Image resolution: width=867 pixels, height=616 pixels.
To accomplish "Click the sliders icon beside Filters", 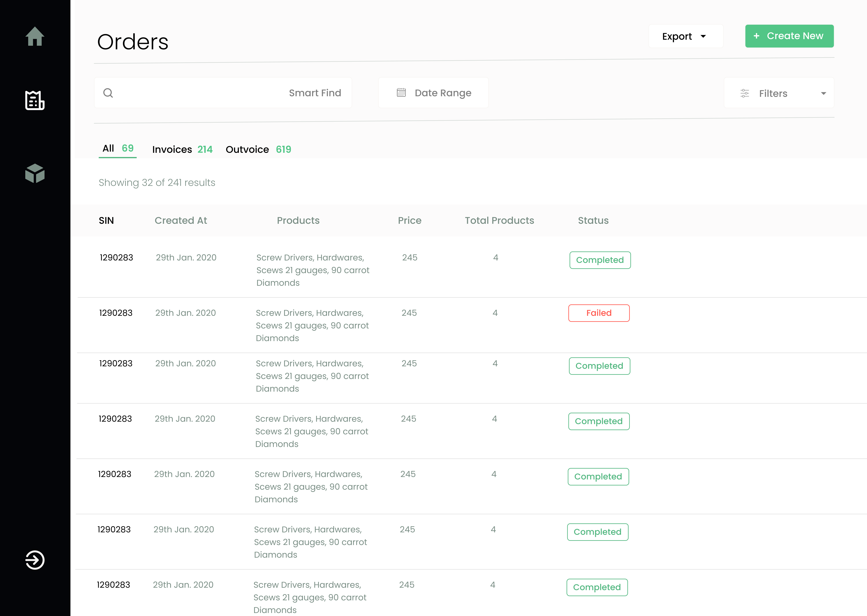I will (x=745, y=93).
